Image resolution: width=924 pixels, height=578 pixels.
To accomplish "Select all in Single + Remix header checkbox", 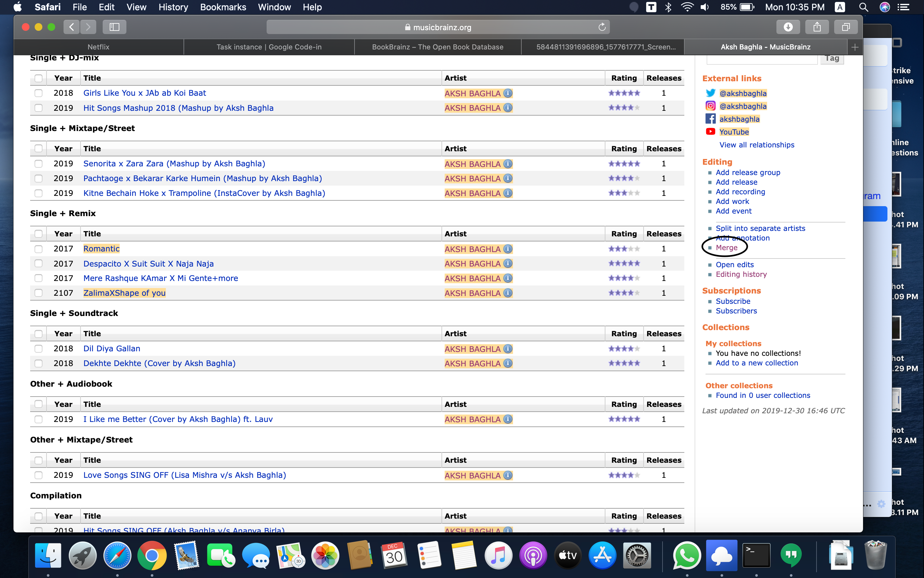I will pyautogui.click(x=38, y=233).
